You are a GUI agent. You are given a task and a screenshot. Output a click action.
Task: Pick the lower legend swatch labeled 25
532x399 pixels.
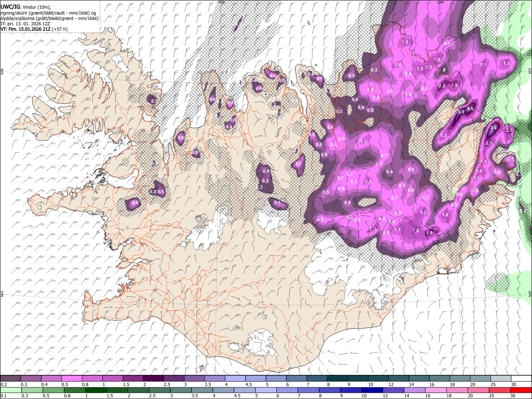[x=499, y=390]
